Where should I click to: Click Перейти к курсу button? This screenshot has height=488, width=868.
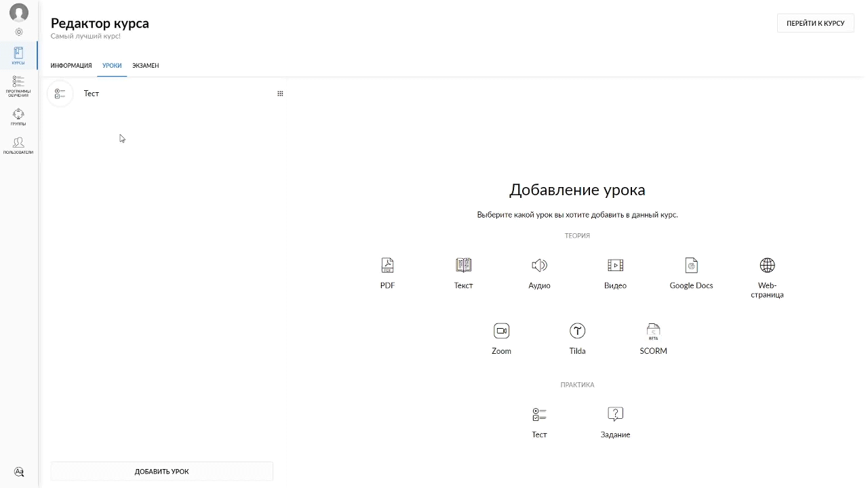[x=815, y=23]
